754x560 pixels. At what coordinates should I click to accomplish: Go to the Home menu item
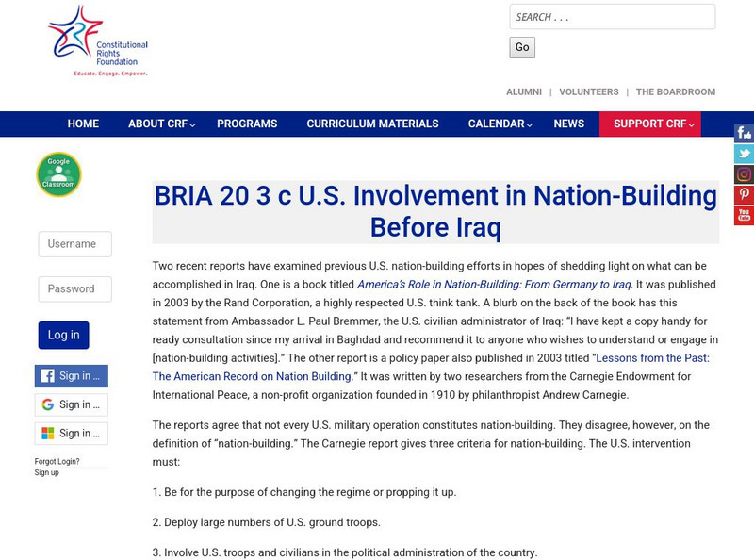click(x=83, y=124)
